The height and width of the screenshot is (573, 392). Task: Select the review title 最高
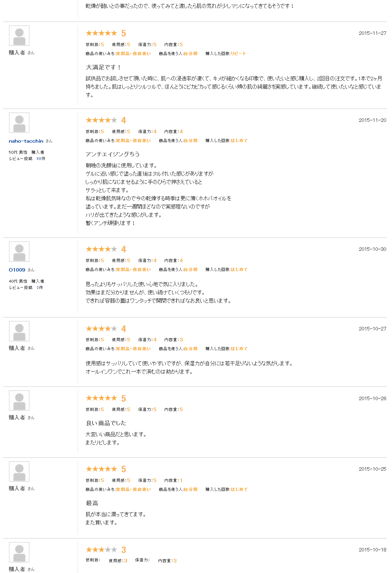point(92,503)
